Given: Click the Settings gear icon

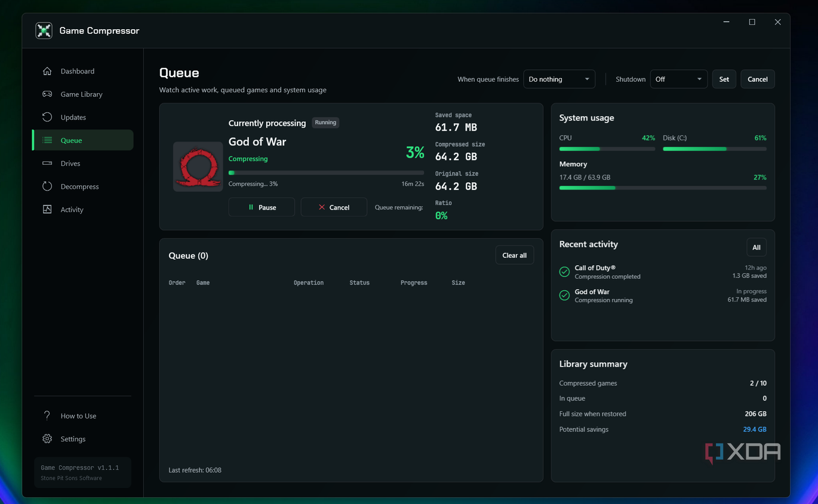Looking at the screenshot, I should coord(47,439).
